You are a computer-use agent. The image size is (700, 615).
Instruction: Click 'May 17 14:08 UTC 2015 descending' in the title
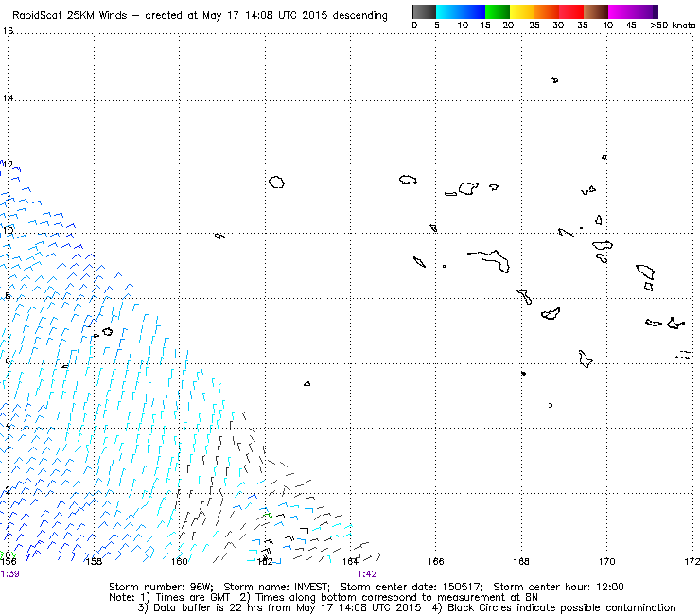point(294,16)
